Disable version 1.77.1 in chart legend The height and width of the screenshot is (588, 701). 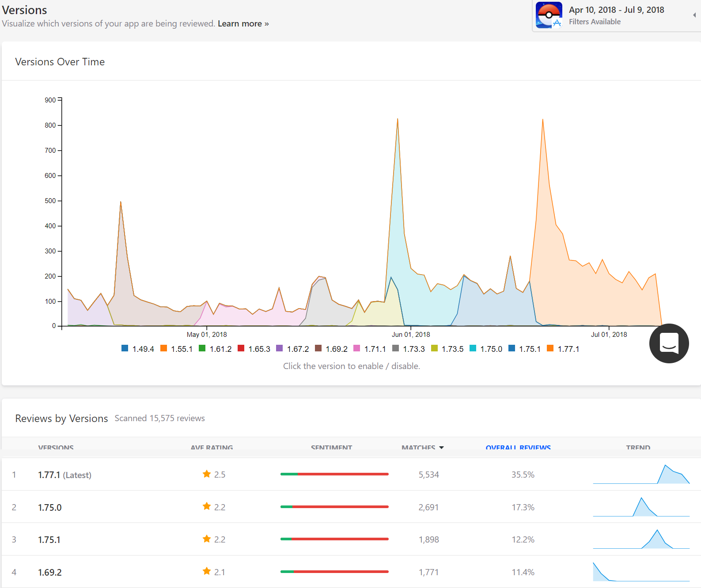563,349
